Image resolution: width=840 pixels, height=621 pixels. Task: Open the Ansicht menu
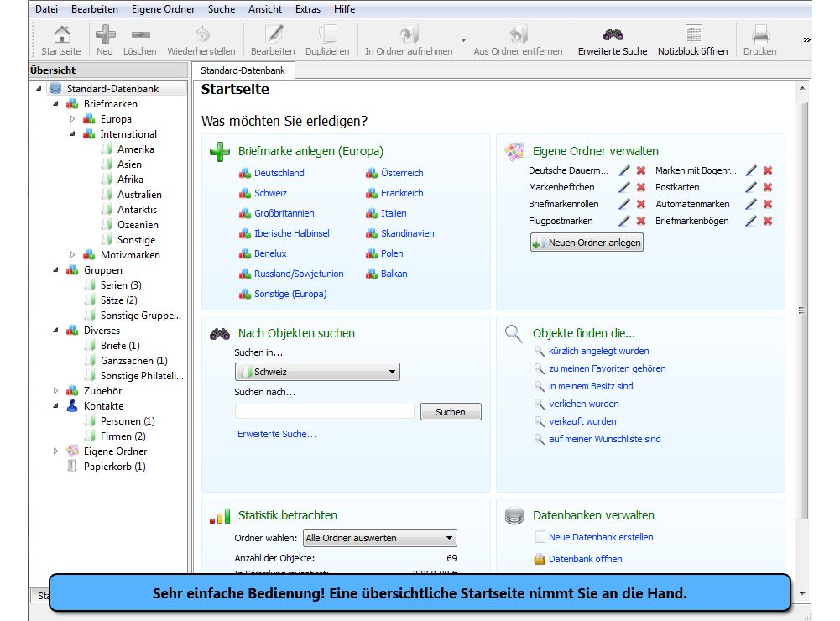(x=265, y=9)
